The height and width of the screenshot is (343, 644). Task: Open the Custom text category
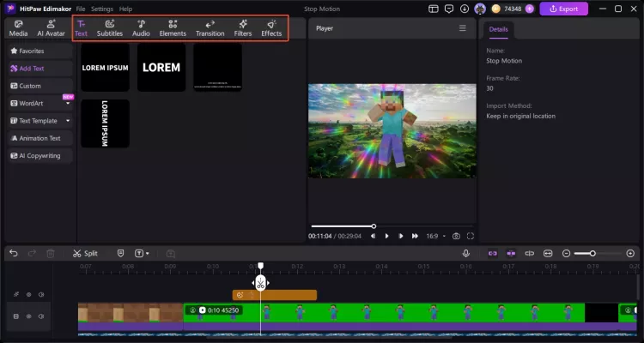[39, 86]
